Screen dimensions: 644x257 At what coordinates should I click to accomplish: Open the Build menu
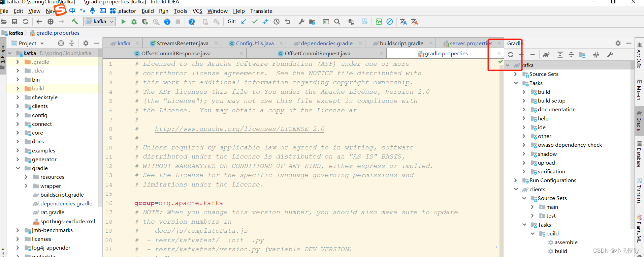(148, 11)
